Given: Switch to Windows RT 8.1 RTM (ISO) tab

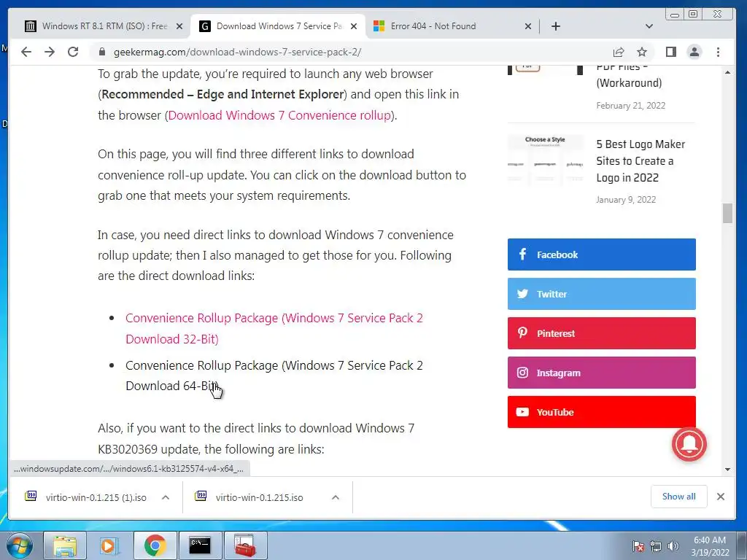Looking at the screenshot, I should click(104, 26).
